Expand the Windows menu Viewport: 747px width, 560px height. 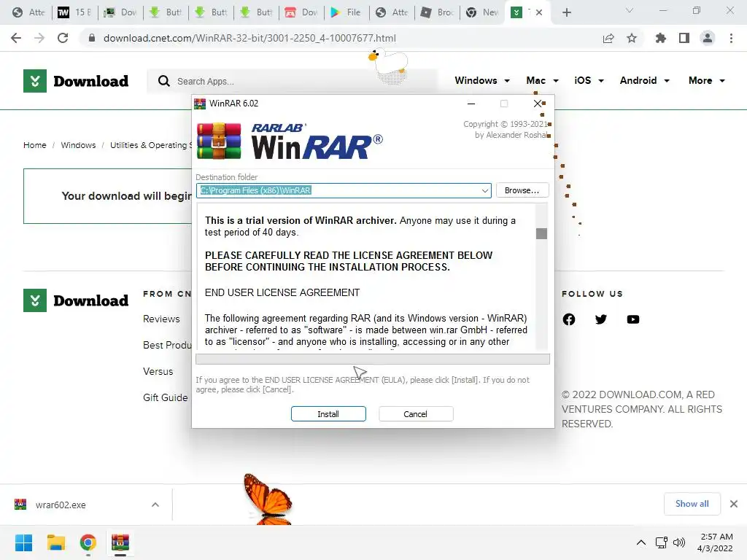pyautogui.click(x=482, y=80)
